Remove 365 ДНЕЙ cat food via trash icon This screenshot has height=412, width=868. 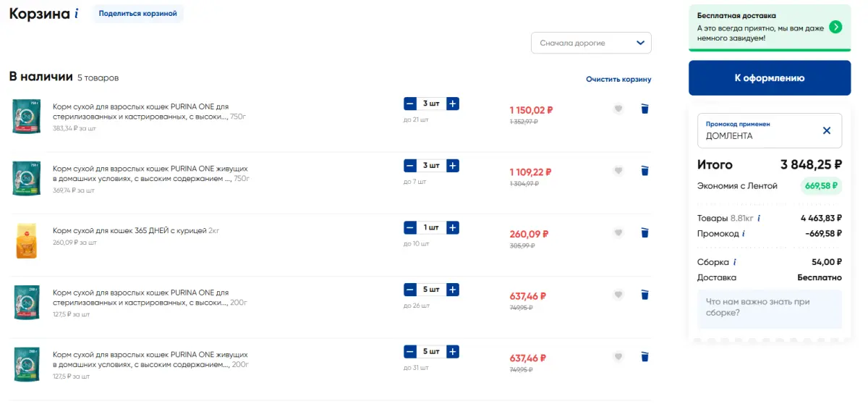[x=644, y=232]
